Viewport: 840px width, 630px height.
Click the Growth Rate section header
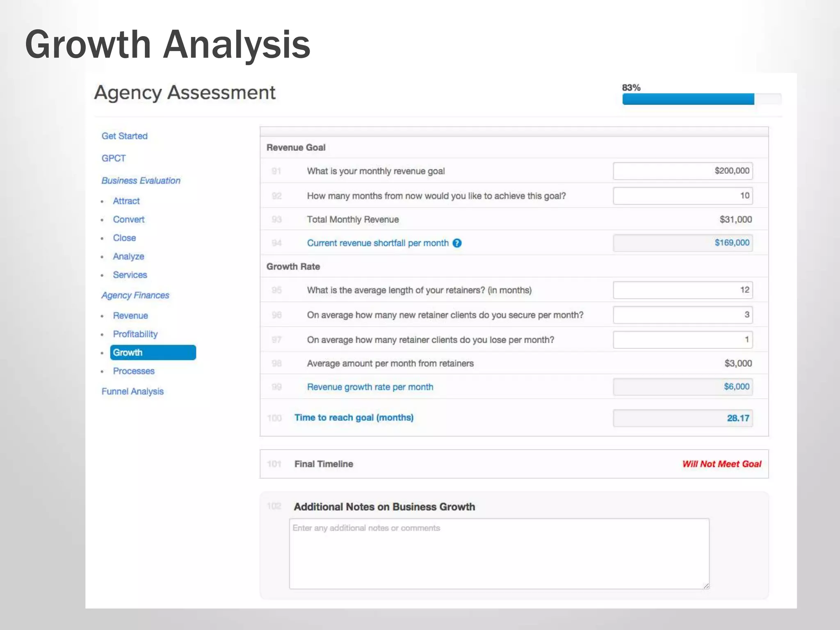(x=293, y=267)
